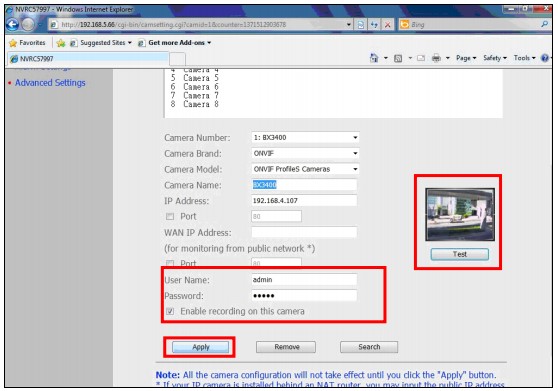Click the Bing search magnifier icon
558x391 pixels.
(x=544, y=24)
